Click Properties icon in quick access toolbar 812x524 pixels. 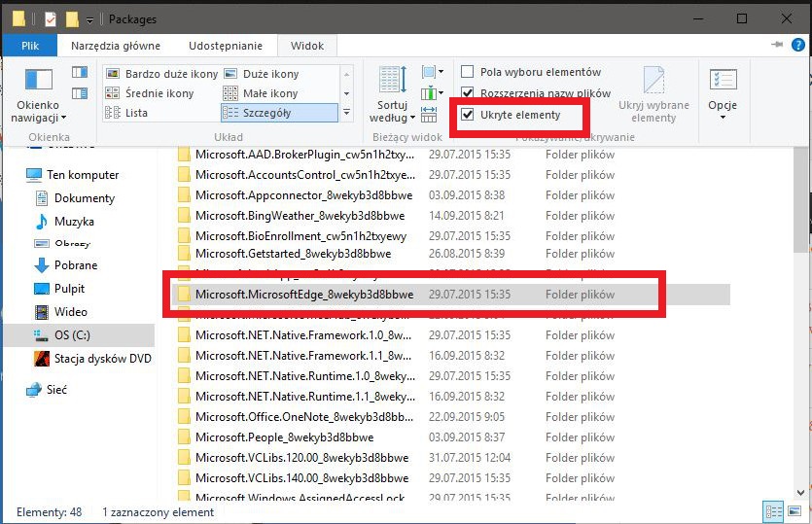(x=51, y=19)
